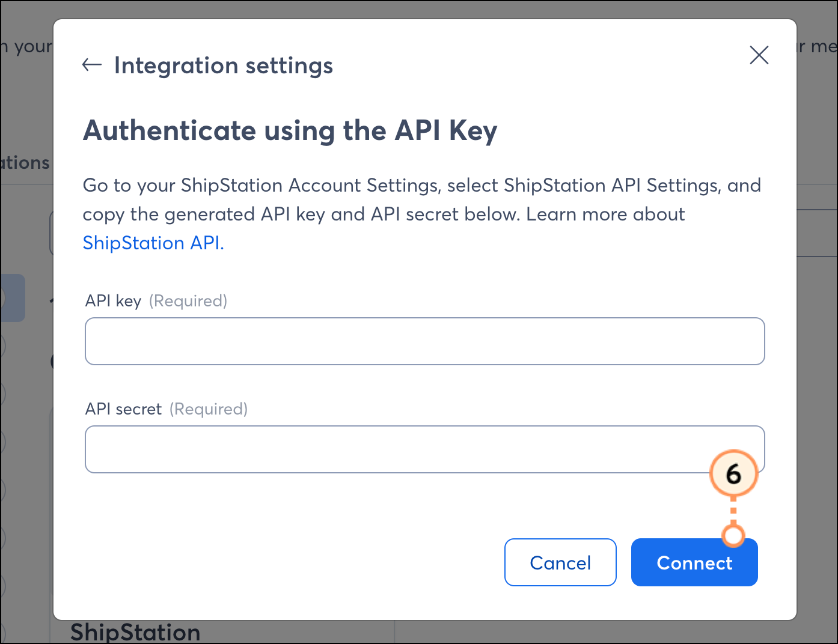Select the 'API key' field label
Image resolution: width=838 pixels, height=644 pixels.
coord(113,300)
